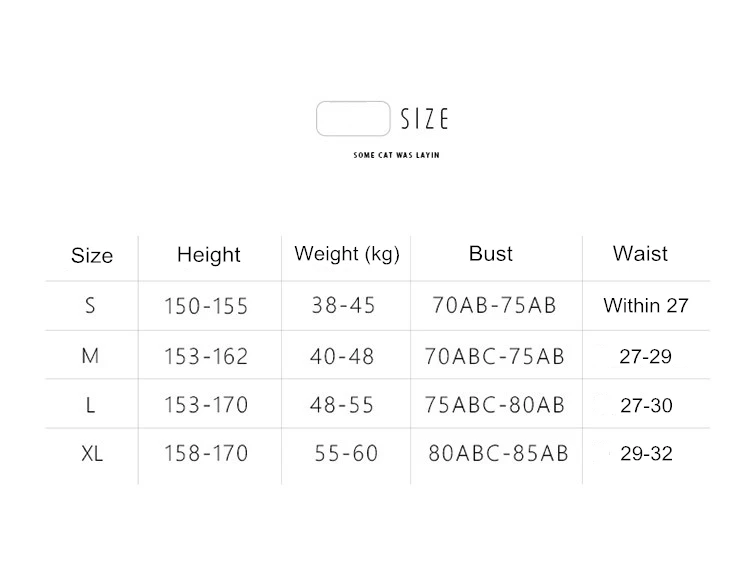Click the empty rounded box beside SIZE
This screenshot has height=580, width=750.
pos(353,119)
